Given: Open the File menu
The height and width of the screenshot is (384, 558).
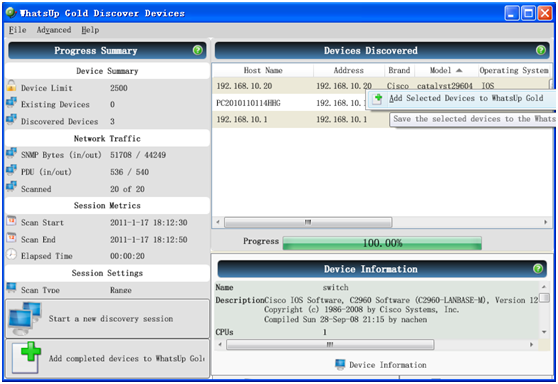Looking at the screenshot, I should click(17, 30).
